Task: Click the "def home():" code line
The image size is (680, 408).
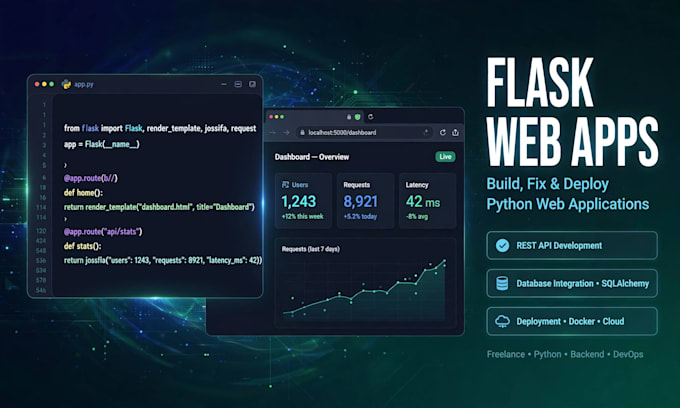Action: (83, 193)
